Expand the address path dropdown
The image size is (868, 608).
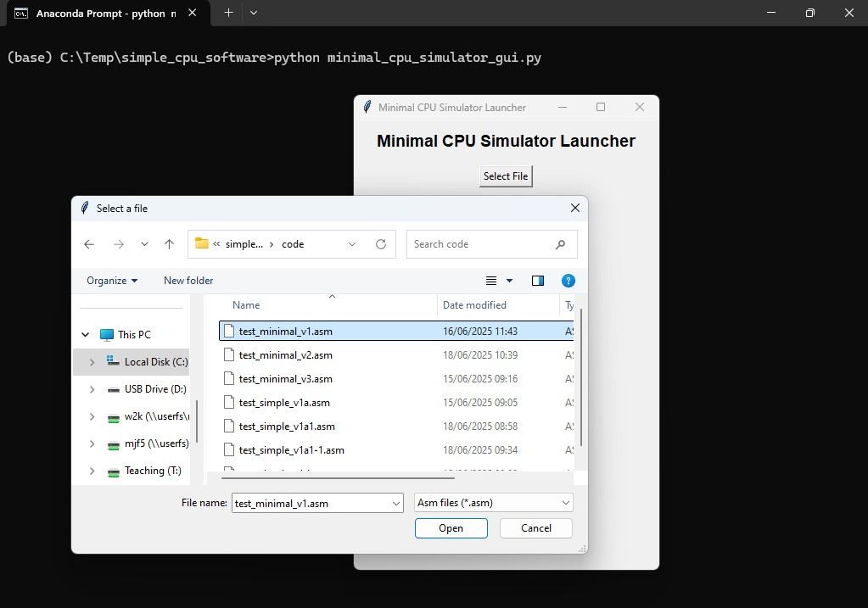(x=352, y=244)
